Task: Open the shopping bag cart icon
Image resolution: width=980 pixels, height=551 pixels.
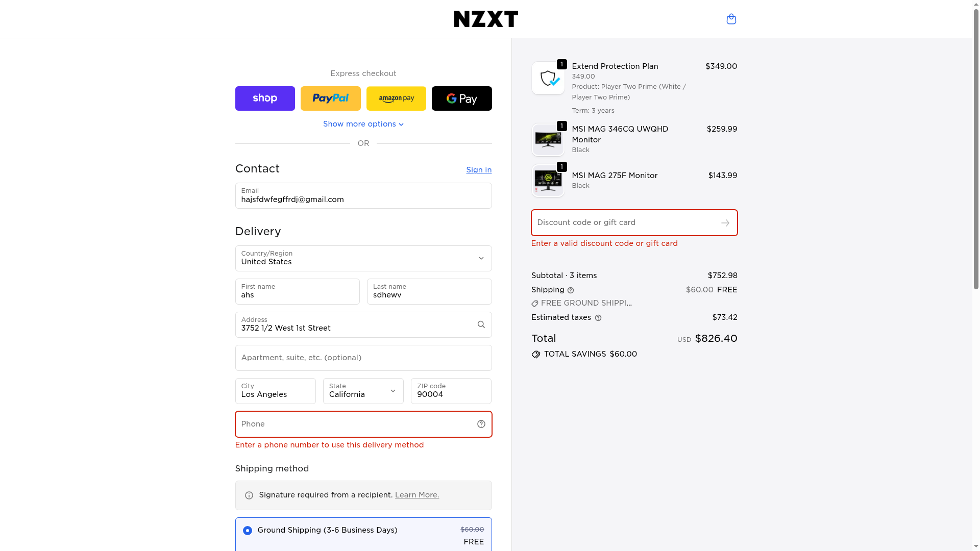Action: (731, 19)
